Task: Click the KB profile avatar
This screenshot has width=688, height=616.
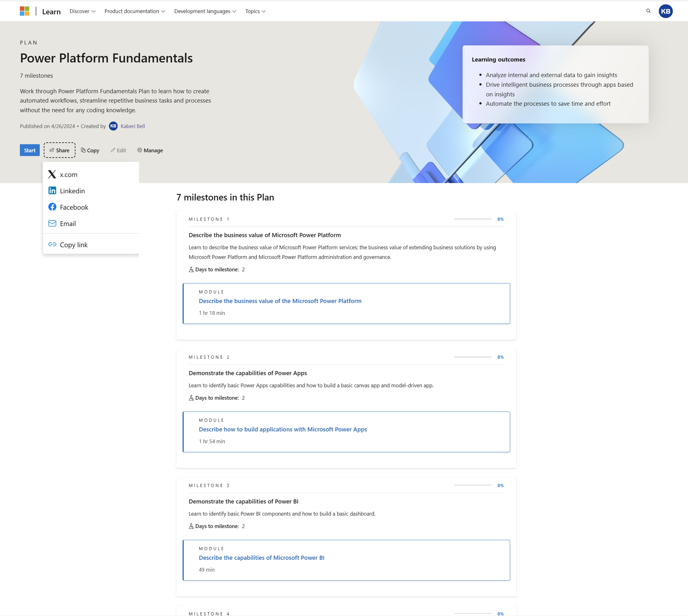Action: point(666,11)
